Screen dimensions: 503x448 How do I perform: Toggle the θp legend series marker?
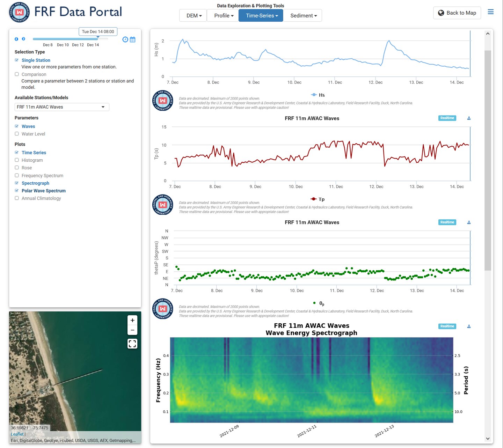(314, 303)
